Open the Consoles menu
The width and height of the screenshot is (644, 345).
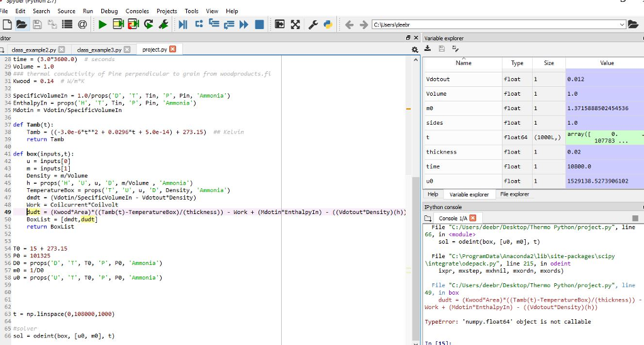click(137, 11)
